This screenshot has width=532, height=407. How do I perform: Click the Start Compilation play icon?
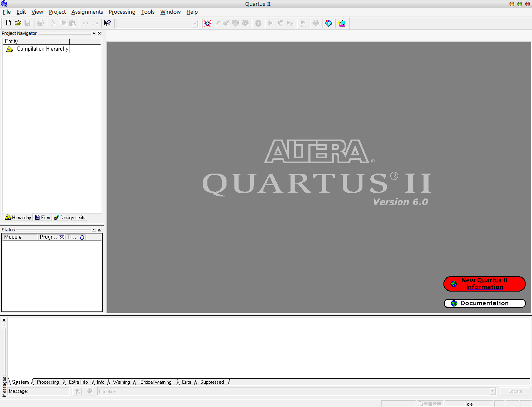[x=271, y=23]
